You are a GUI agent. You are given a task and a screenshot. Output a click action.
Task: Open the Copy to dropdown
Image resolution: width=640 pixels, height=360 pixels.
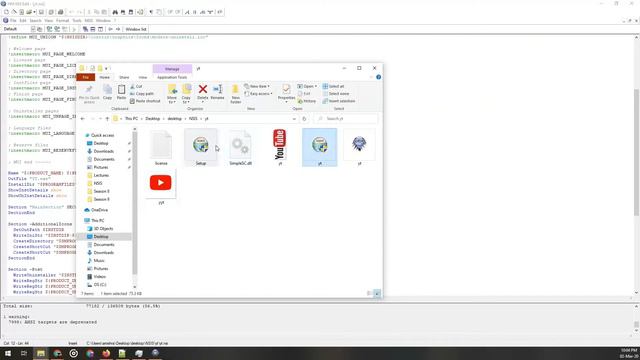186,94
